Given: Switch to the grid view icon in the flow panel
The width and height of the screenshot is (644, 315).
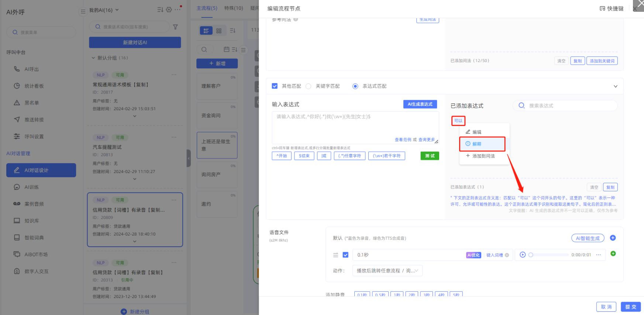Looking at the screenshot, I should pyautogui.click(x=219, y=31).
